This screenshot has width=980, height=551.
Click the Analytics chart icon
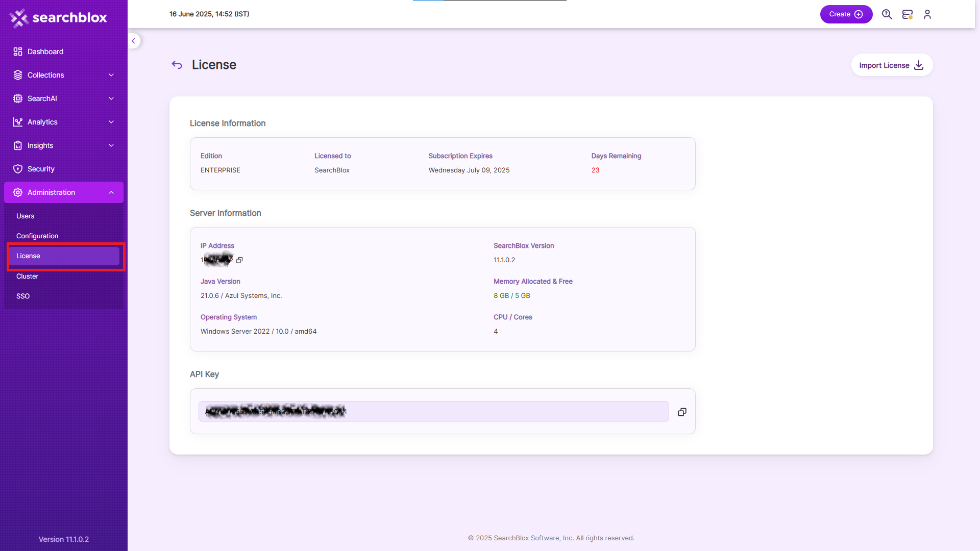point(18,122)
